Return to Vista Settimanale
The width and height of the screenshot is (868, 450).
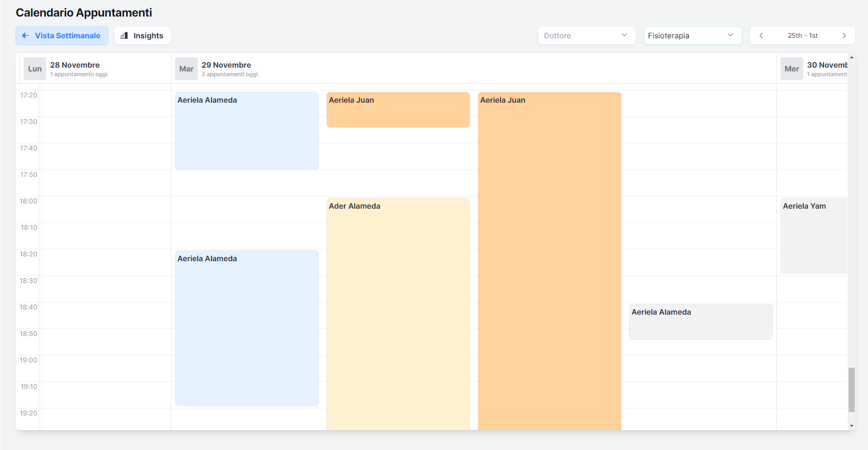pos(62,35)
